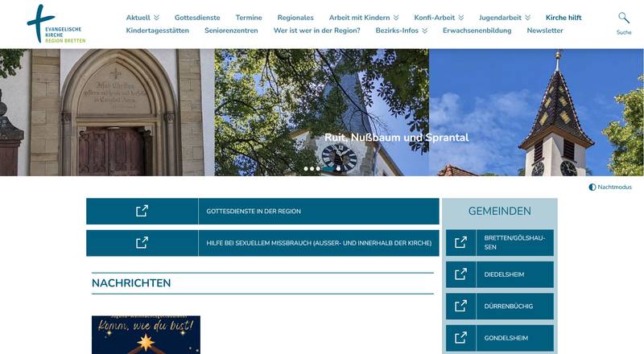This screenshot has height=354, width=644.
Task: Open Wer ist wer in der Region?
Action: coord(316,31)
